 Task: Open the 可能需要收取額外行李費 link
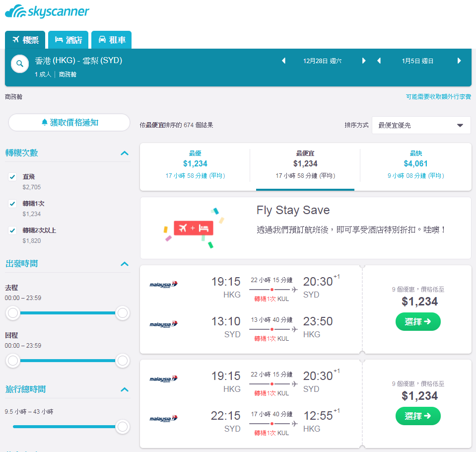click(x=438, y=96)
